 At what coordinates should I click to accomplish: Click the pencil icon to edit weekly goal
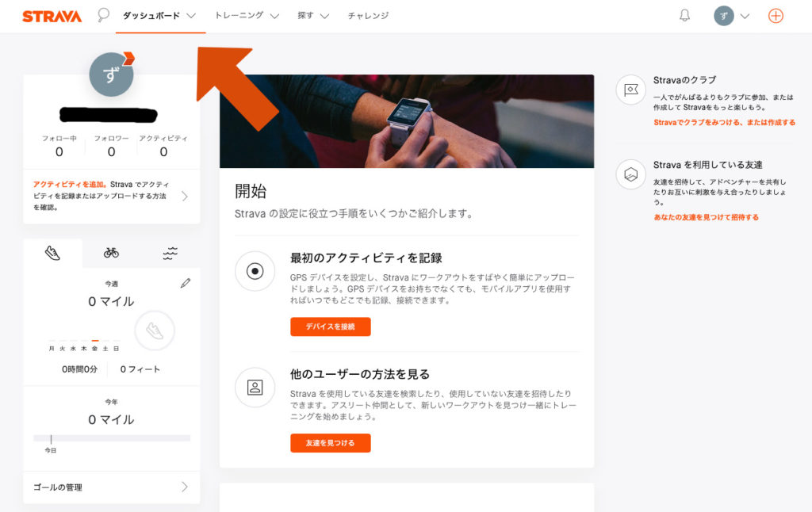tap(186, 282)
